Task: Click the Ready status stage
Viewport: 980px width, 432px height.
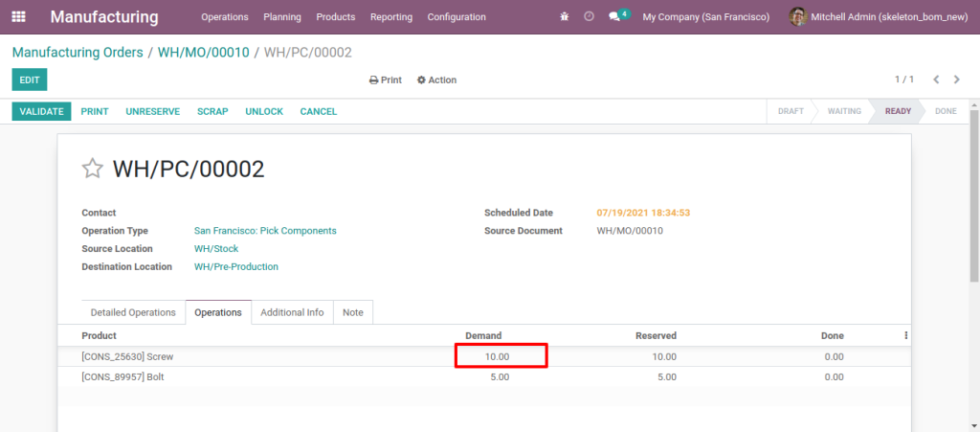Action: point(897,111)
